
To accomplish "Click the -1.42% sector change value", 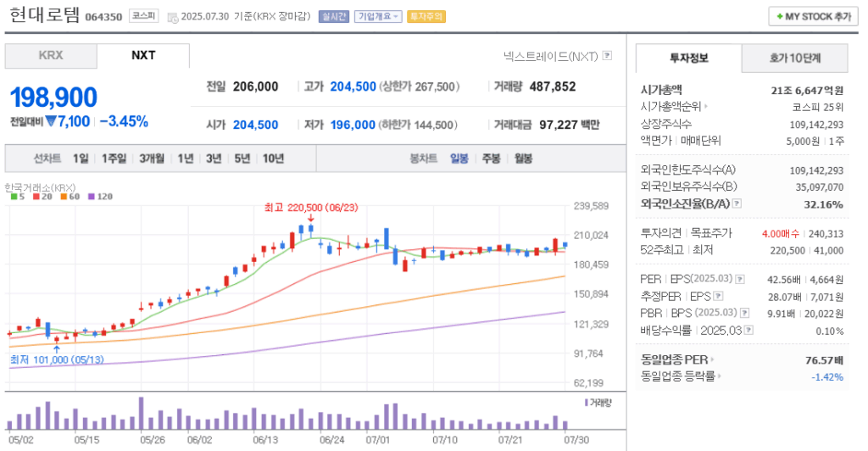I will tap(827, 377).
